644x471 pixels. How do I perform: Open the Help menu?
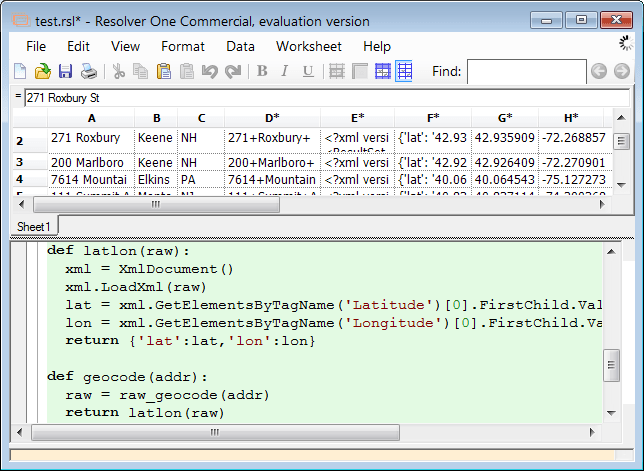[377, 46]
